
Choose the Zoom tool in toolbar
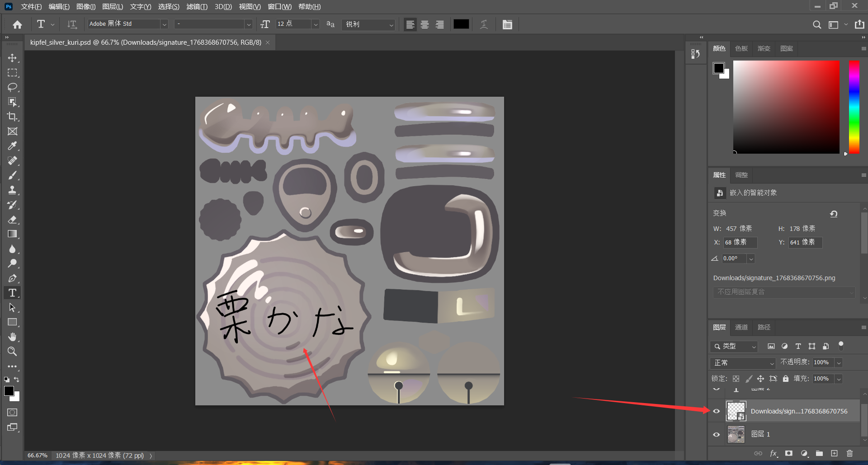[12, 352]
